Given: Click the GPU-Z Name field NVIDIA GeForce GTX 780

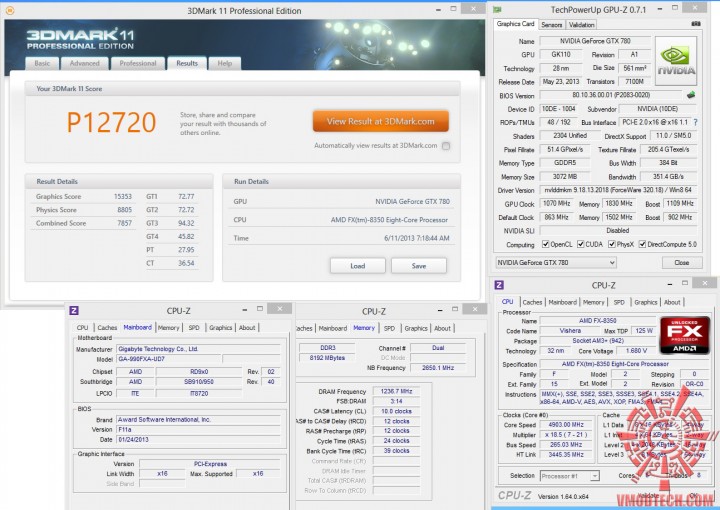Looking at the screenshot, I should pos(595,41).
